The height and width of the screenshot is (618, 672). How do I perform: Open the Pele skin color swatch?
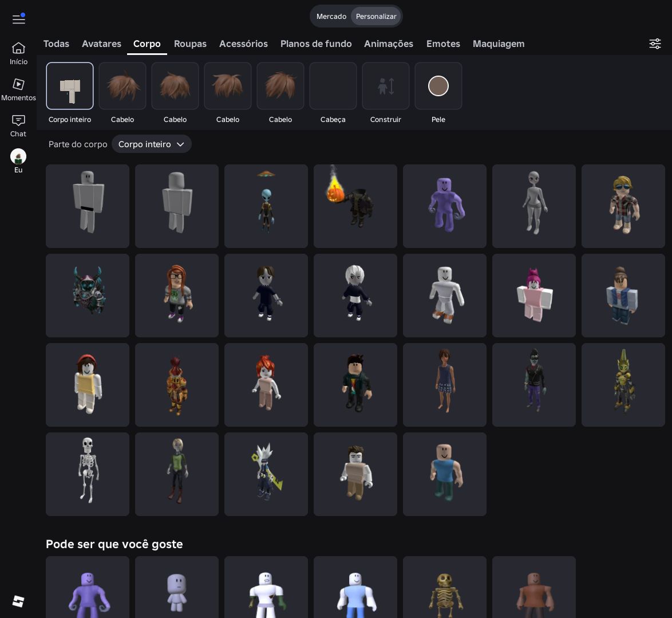coord(438,86)
